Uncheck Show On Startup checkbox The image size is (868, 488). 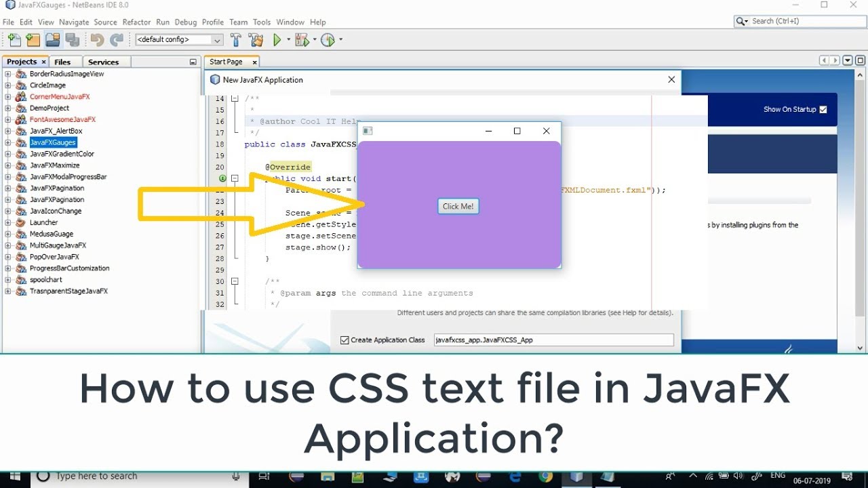pos(823,109)
